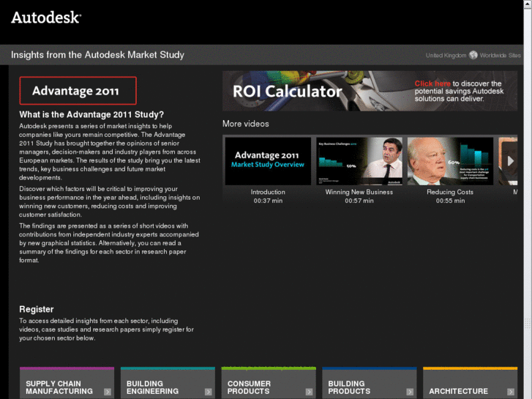
Task: Click the 'Register' heading
Action: coord(37,310)
